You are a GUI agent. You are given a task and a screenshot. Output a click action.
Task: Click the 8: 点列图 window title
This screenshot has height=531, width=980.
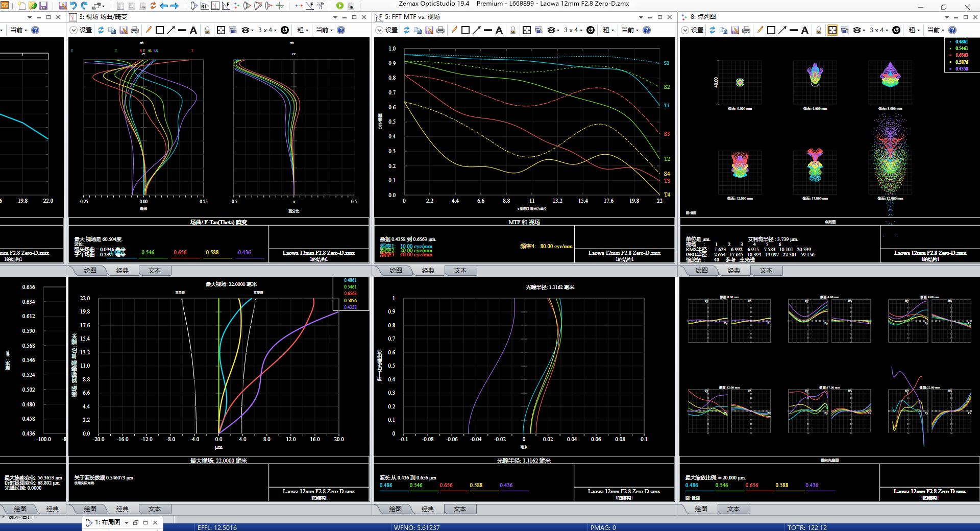point(703,17)
